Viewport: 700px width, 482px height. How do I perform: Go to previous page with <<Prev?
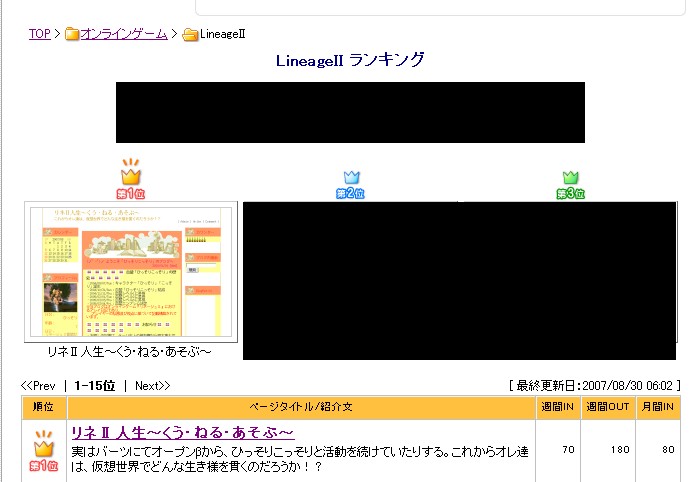38,386
